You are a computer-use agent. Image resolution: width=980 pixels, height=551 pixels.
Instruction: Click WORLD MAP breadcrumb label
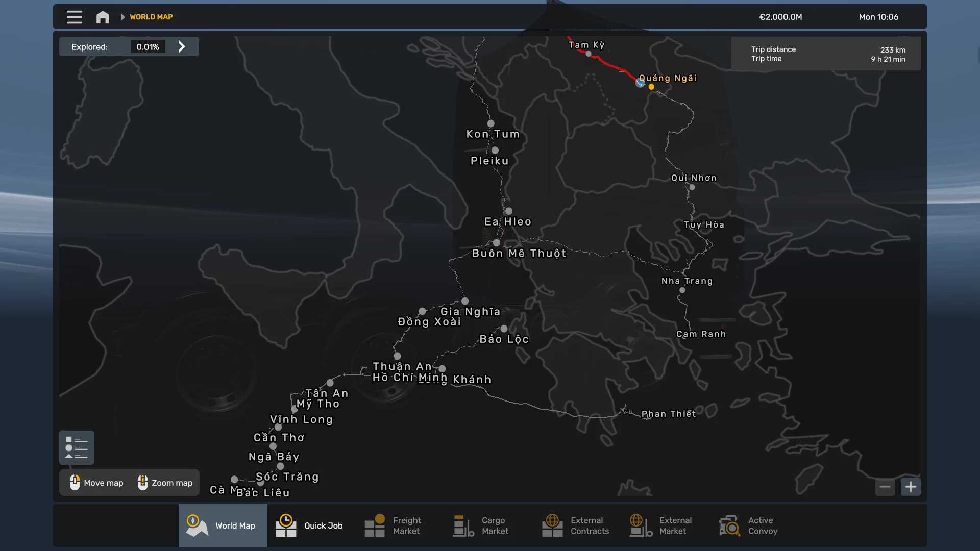coord(151,17)
